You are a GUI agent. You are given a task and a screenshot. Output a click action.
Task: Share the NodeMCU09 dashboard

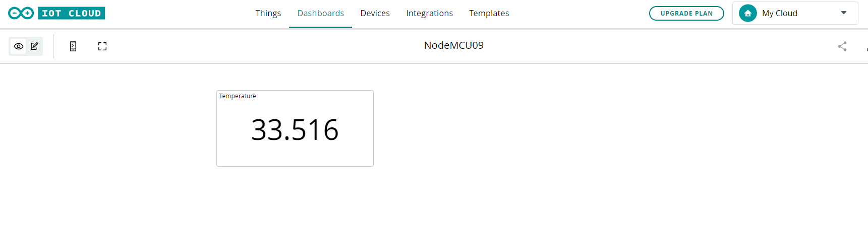point(842,46)
